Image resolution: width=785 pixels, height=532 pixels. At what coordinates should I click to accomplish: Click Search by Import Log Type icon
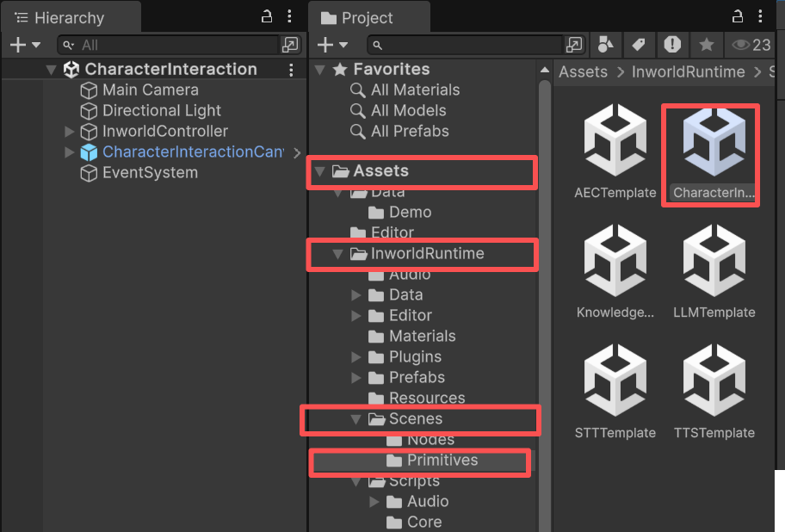(672, 45)
